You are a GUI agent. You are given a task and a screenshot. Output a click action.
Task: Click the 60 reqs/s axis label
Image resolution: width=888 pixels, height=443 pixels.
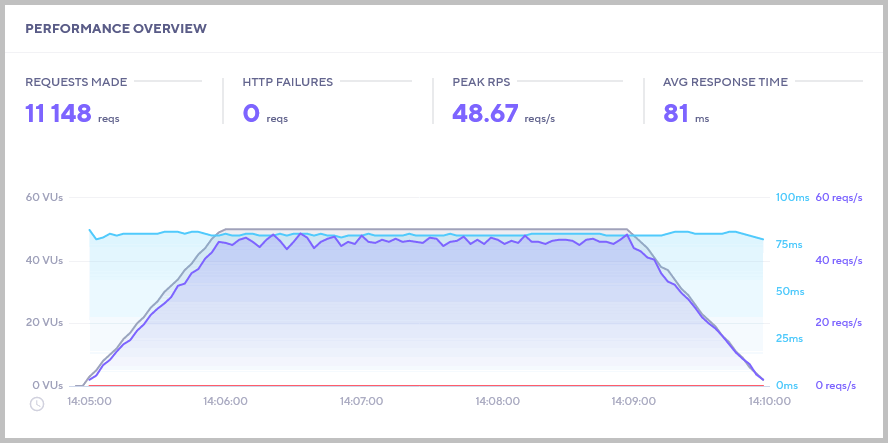coord(839,198)
